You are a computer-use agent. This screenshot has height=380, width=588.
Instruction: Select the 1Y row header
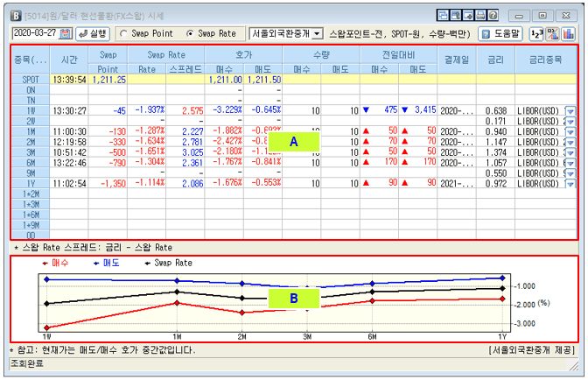point(31,184)
